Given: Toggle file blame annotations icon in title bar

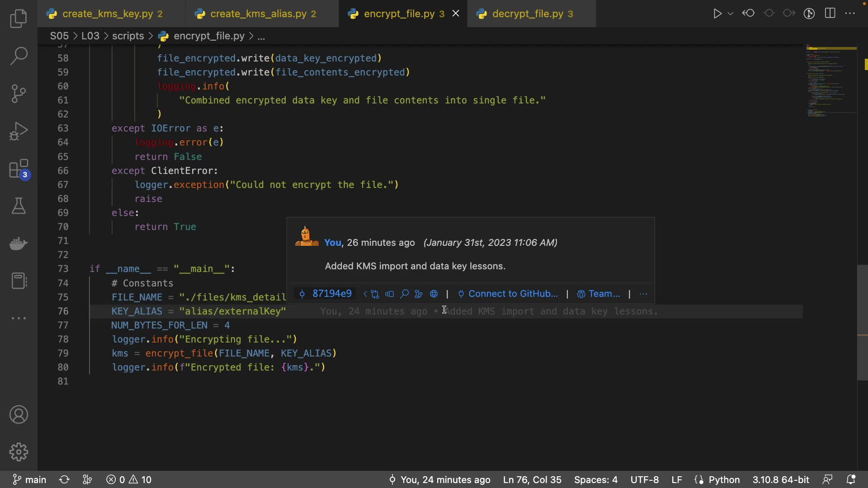Looking at the screenshot, I should click(809, 14).
